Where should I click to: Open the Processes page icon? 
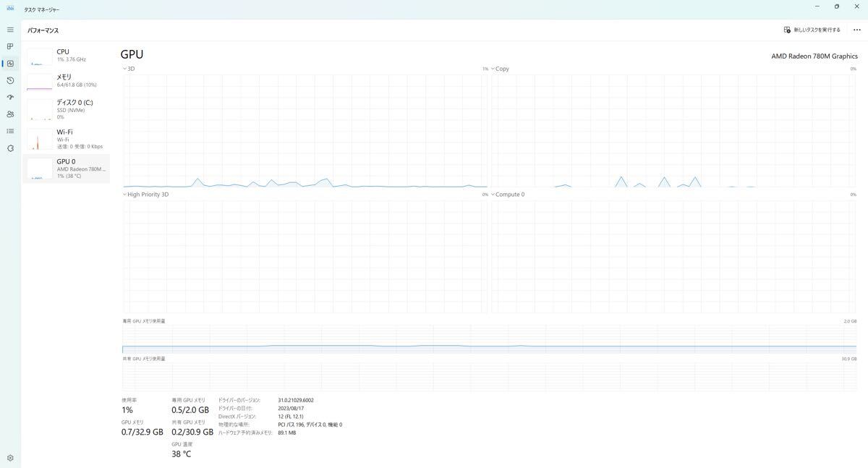coord(10,46)
